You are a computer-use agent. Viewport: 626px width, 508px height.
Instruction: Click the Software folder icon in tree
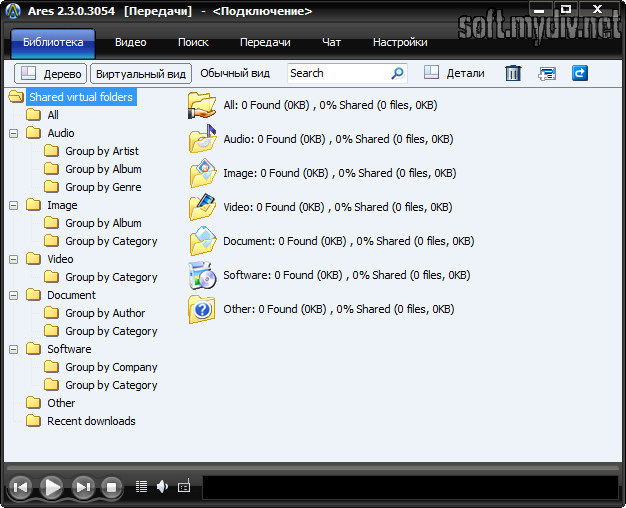click(x=34, y=349)
